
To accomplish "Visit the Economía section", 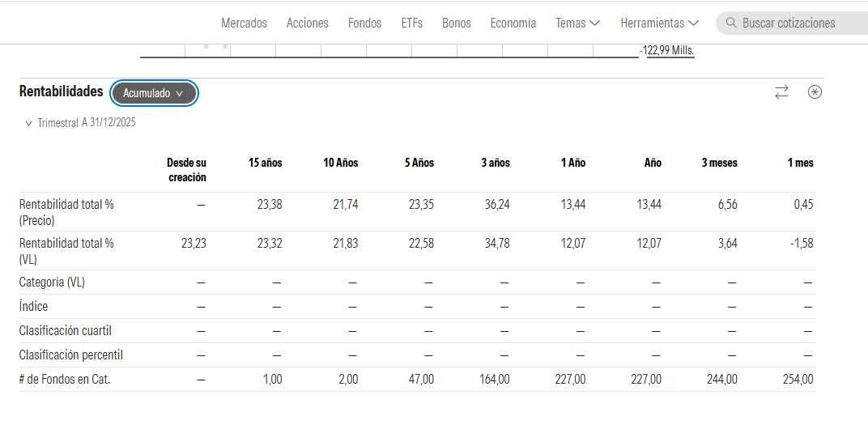I will 513,23.
